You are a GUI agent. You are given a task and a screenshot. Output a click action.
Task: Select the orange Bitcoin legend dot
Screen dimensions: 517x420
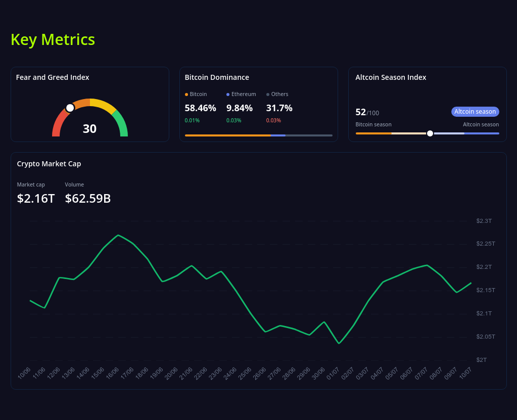(x=186, y=95)
